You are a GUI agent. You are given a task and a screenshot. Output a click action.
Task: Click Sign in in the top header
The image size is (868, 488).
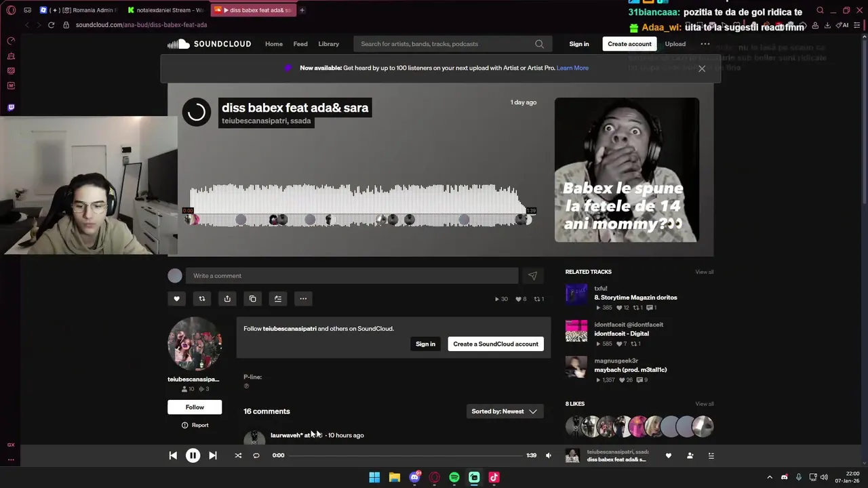pyautogui.click(x=579, y=44)
